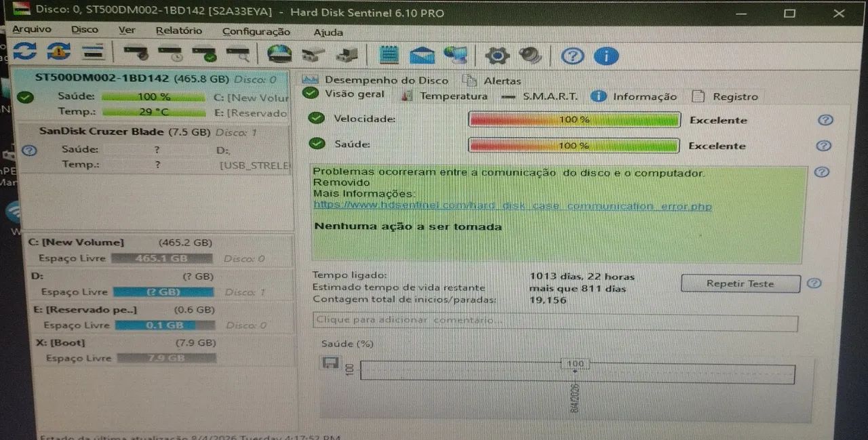Click the 'mais que 811 dias' value

click(x=578, y=288)
